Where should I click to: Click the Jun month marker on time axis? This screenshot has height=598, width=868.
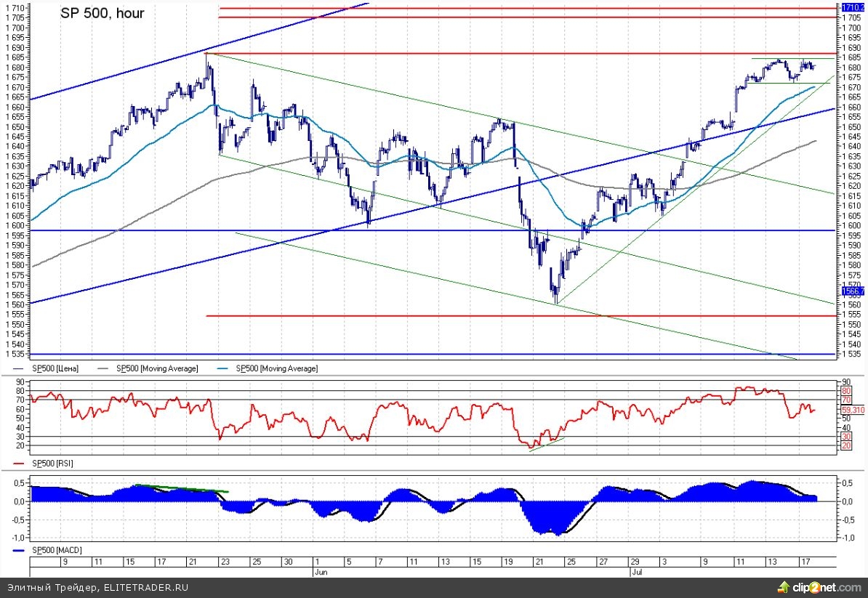coord(320,572)
